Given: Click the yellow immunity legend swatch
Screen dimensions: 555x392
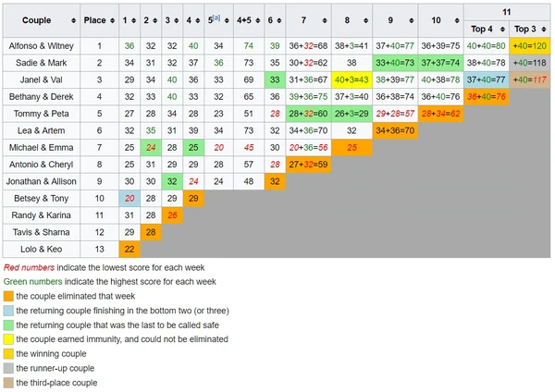Looking at the screenshot, I should tap(8, 339).
